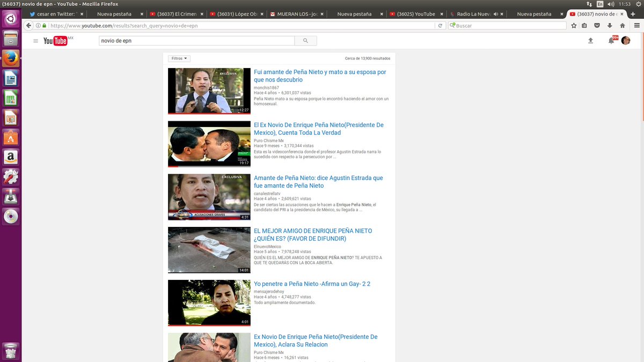Show bookmarks list icon in Firefox toolbar
644x362 pixels.
click(x=586, y=25)
